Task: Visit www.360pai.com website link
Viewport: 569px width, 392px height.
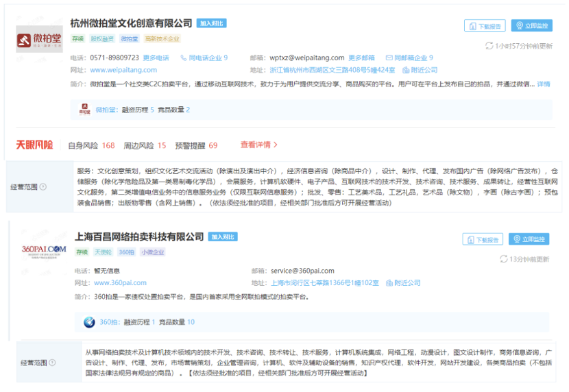Action: coord(120,282)
